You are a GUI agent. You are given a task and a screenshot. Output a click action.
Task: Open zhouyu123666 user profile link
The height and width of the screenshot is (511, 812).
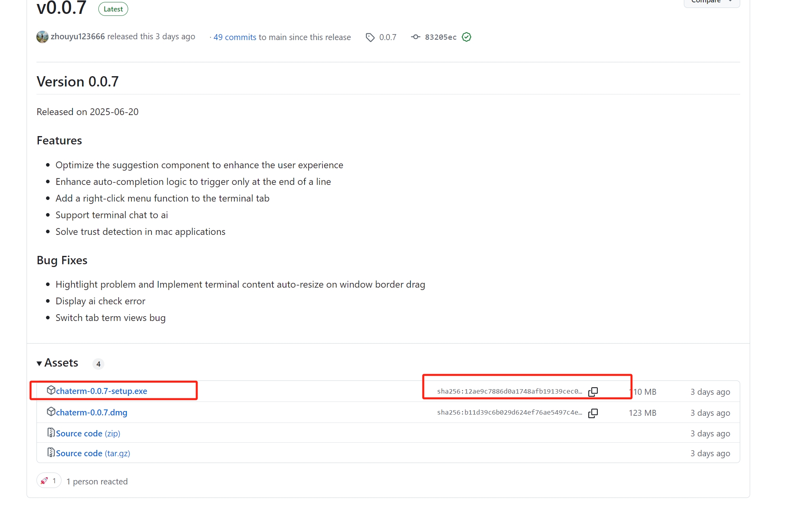tap(78, 36)
